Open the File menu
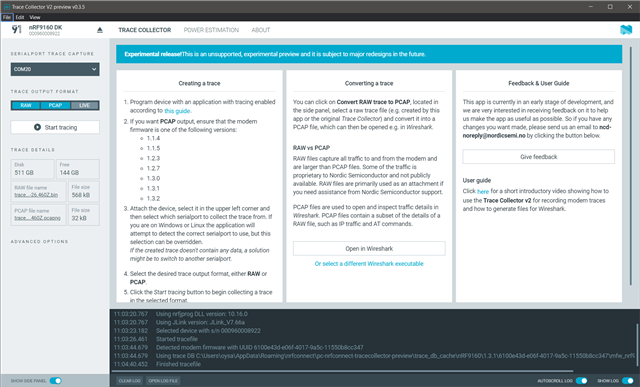 point(7,17)
